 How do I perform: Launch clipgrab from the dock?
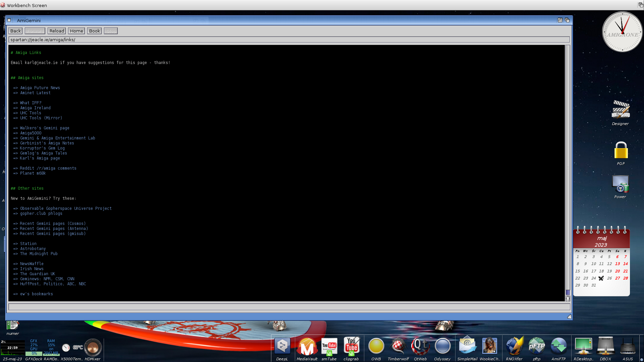click(351, 346)
